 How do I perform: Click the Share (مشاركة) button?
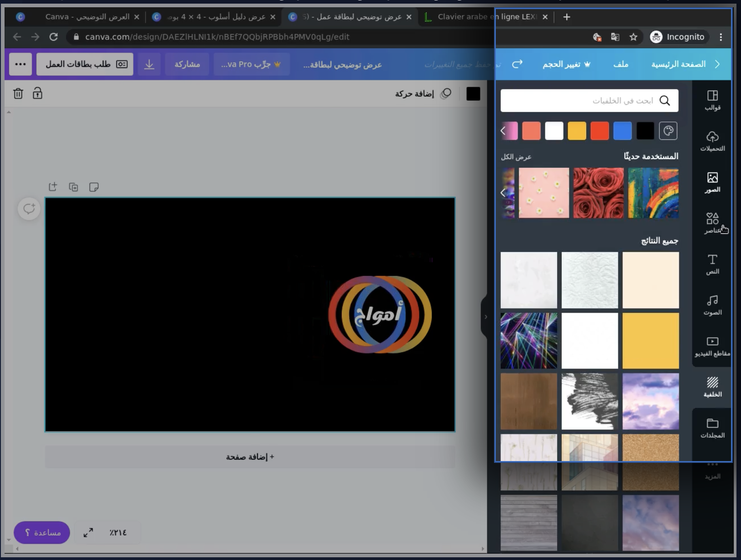click(187, 64)
